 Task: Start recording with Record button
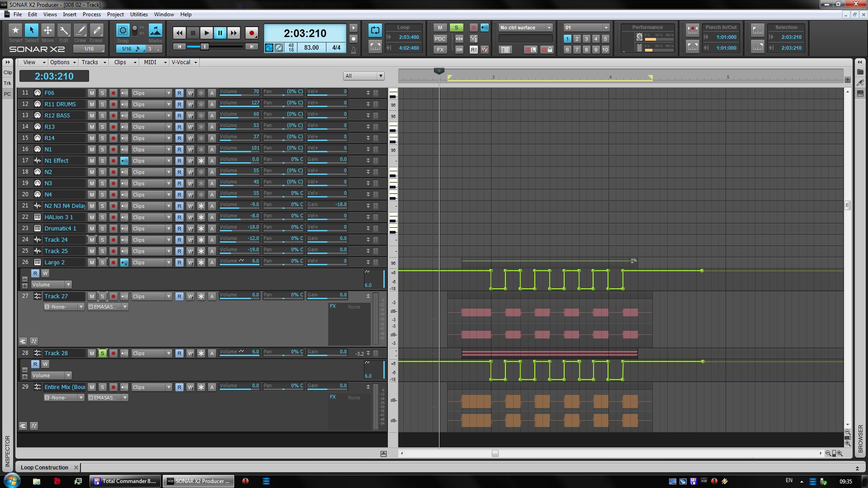[252, 33]
